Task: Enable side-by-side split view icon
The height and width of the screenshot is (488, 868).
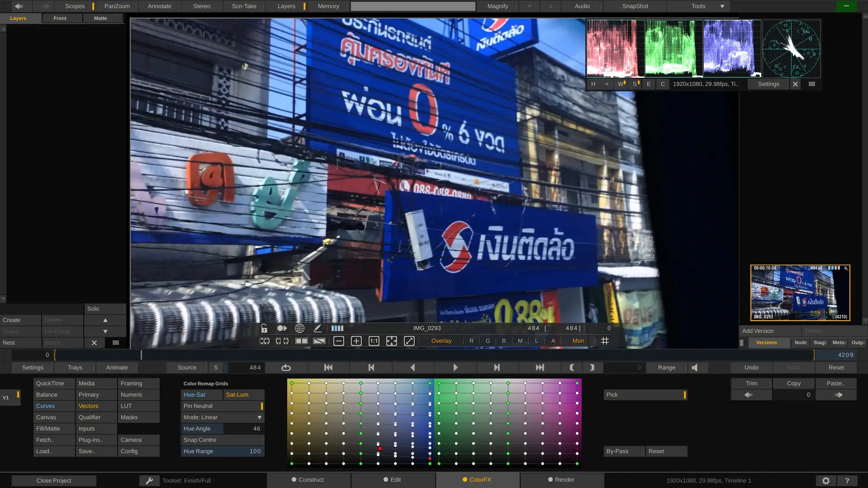Action: (301, 341)
